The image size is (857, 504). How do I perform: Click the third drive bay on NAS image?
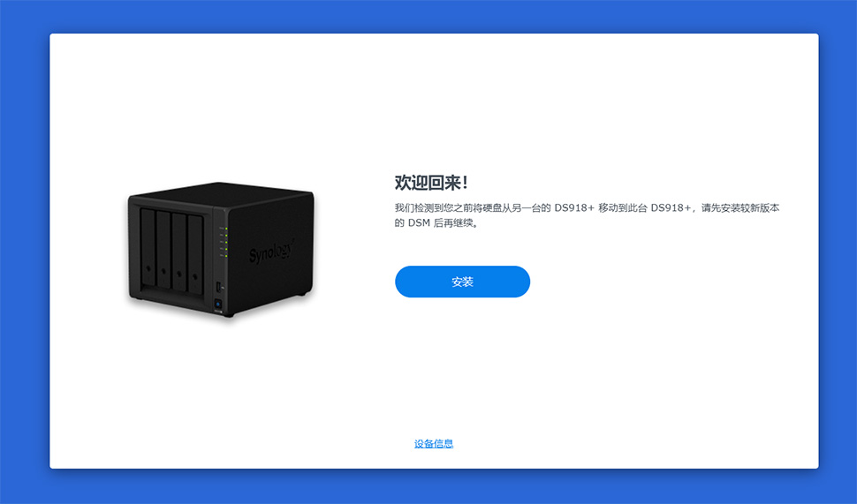pos(179,252)
